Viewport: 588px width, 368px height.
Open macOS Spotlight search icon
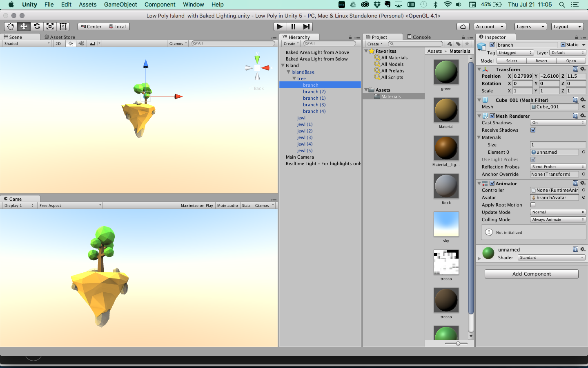pos(562,4)
